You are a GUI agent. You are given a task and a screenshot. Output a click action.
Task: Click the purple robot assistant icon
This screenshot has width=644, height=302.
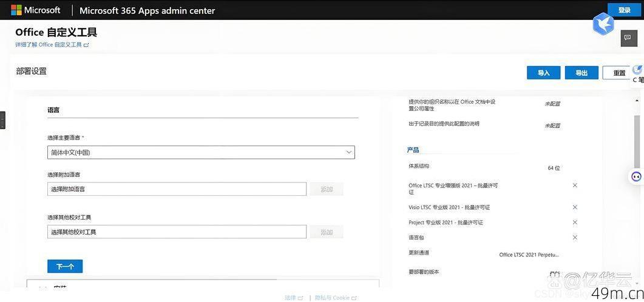click(x=636, y=176)
